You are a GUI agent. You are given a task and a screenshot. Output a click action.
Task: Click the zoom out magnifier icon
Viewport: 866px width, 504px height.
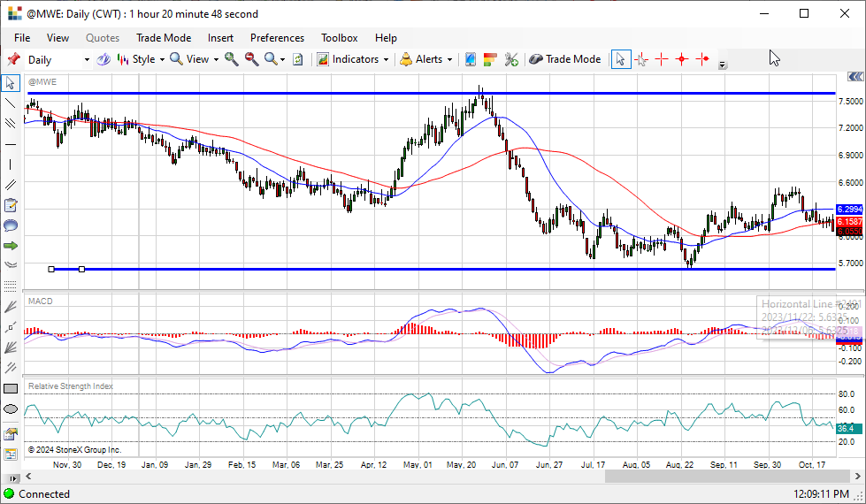(252, 59)
